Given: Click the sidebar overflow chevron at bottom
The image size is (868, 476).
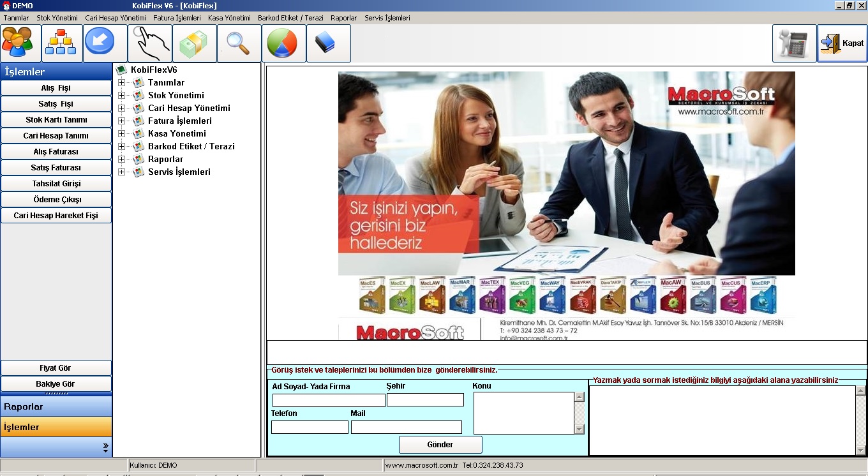Looking at the screenshot, I should 105,447.
